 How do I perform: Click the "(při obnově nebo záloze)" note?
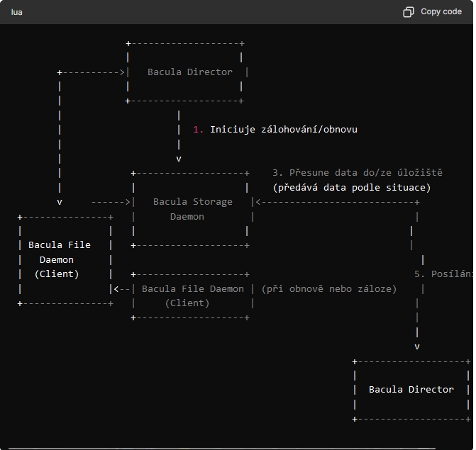tap(328, 289)
